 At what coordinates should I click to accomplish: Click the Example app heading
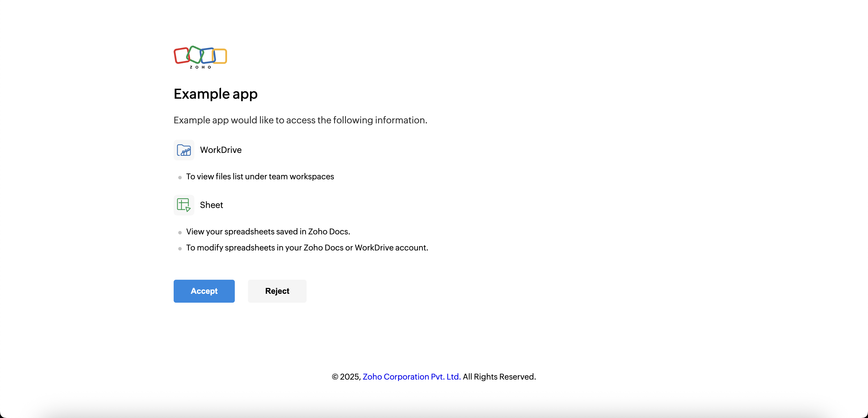pos(215,94)
